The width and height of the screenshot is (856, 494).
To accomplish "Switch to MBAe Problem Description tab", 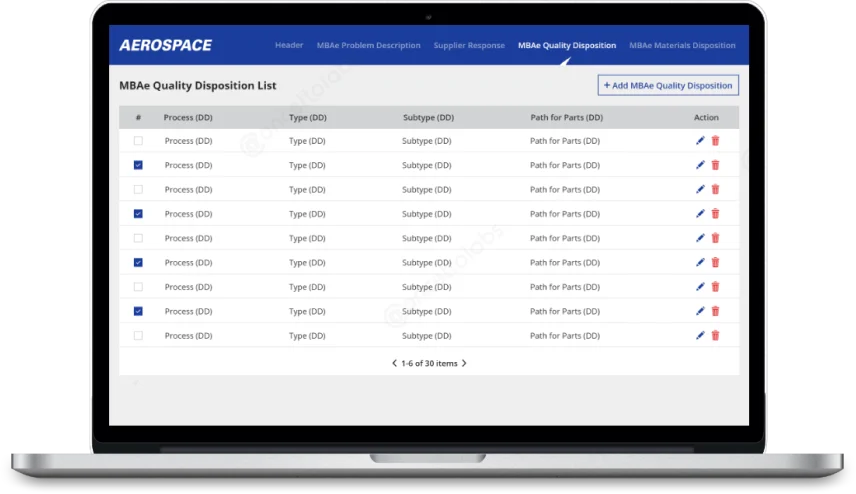I will (368, 45).
